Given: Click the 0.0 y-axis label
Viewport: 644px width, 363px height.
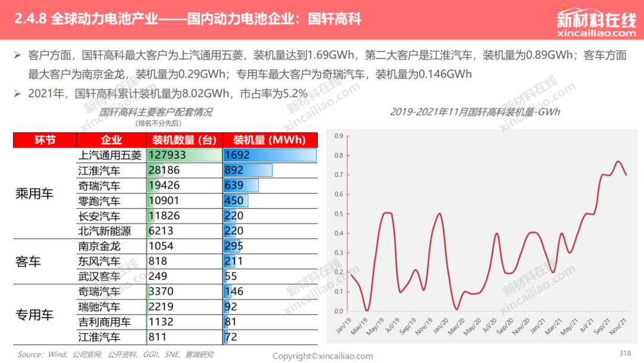Looking at the screenshot, I should tap(339, 311).
